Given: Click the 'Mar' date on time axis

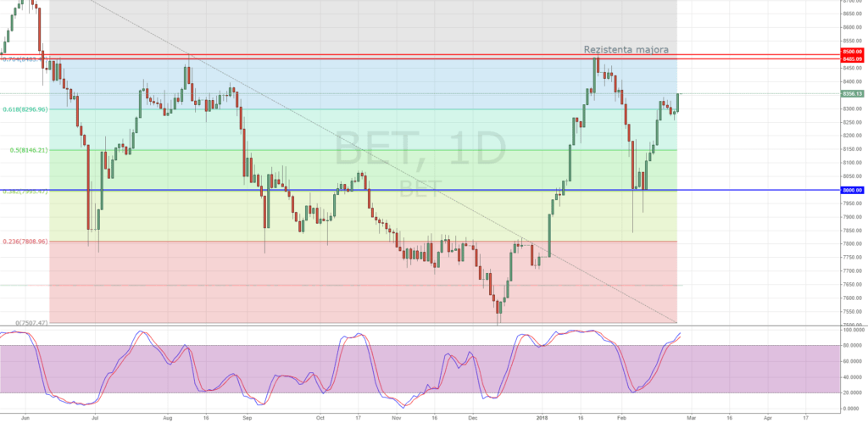Looking at the screenshot, I should 691,418.
